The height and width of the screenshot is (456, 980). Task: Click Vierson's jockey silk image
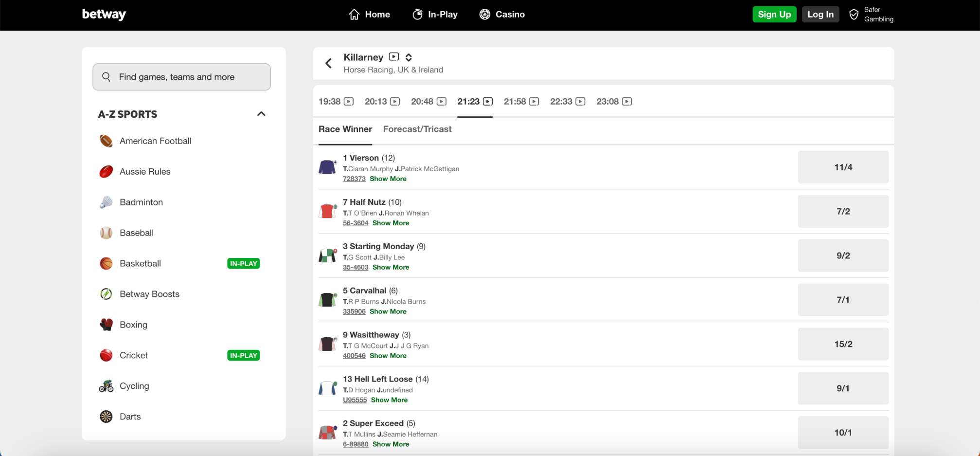pyautogui.click(x=327, y=167)
